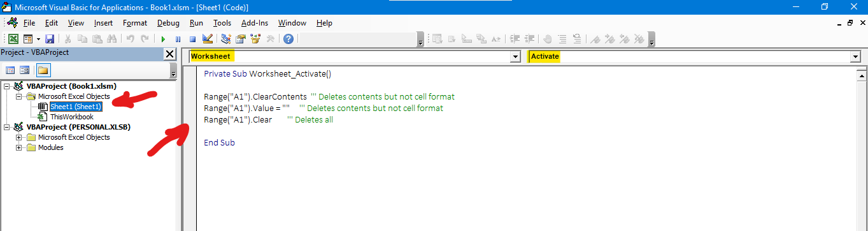This screenshot has width=868, height=231.
Task: Open the Tools menu
Action: (222, 23)
